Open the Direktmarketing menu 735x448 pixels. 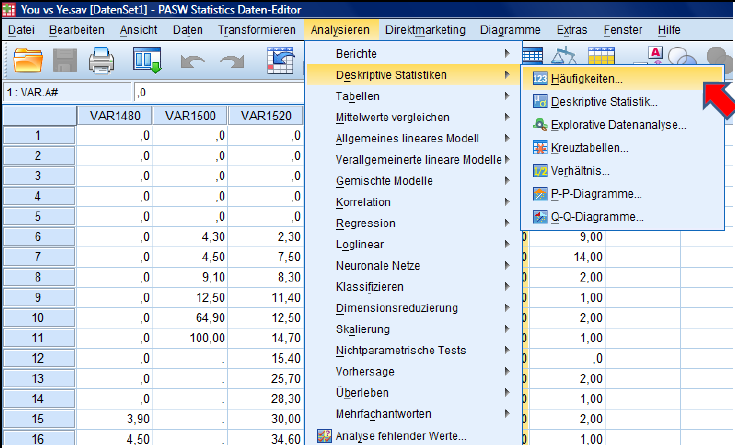point(425,30)
